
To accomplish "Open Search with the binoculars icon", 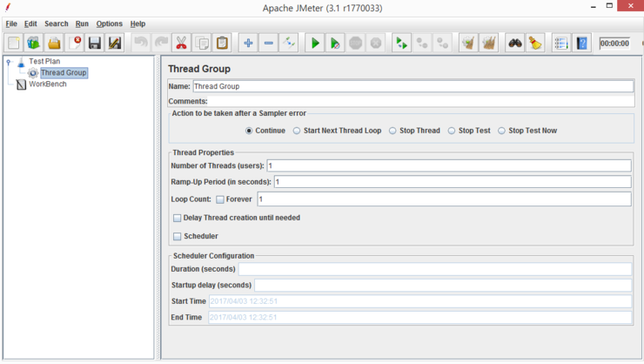I will [x=515, y=43].
